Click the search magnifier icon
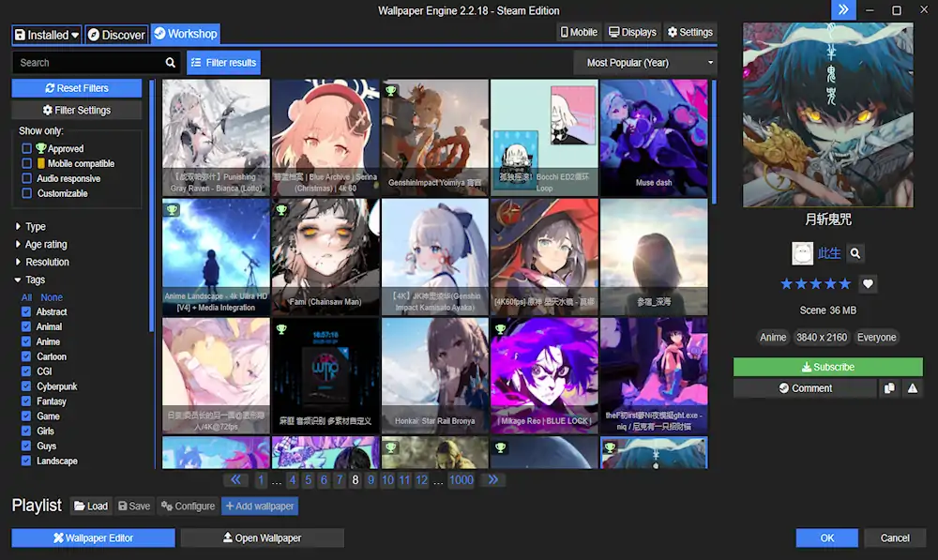 (171, 62)
